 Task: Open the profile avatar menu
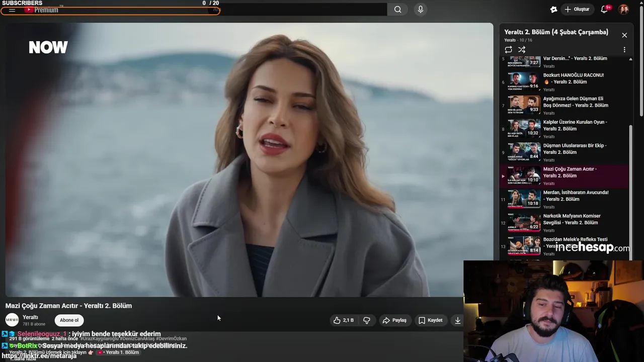(623, 10)
